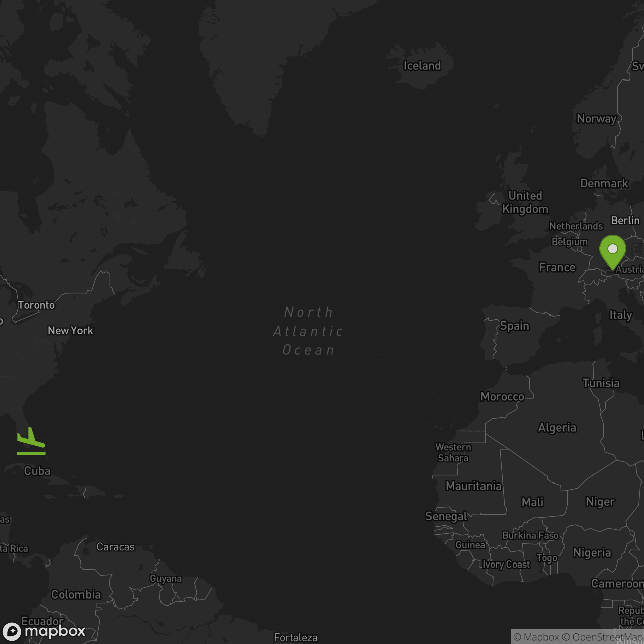Viewport: 644px width, 644px height.
Task: Click the Guyana map label
Action: (166, 579)
